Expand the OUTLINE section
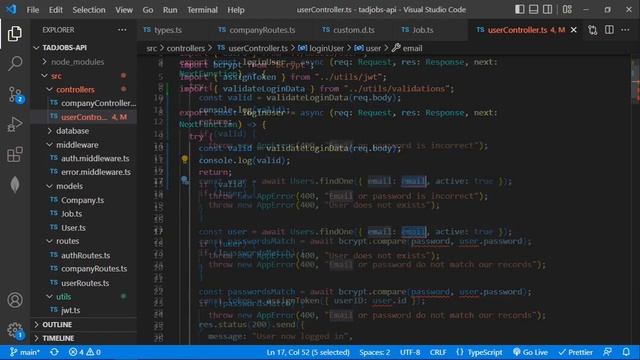Viewport: 640px width, 360px height. (57, 324)
